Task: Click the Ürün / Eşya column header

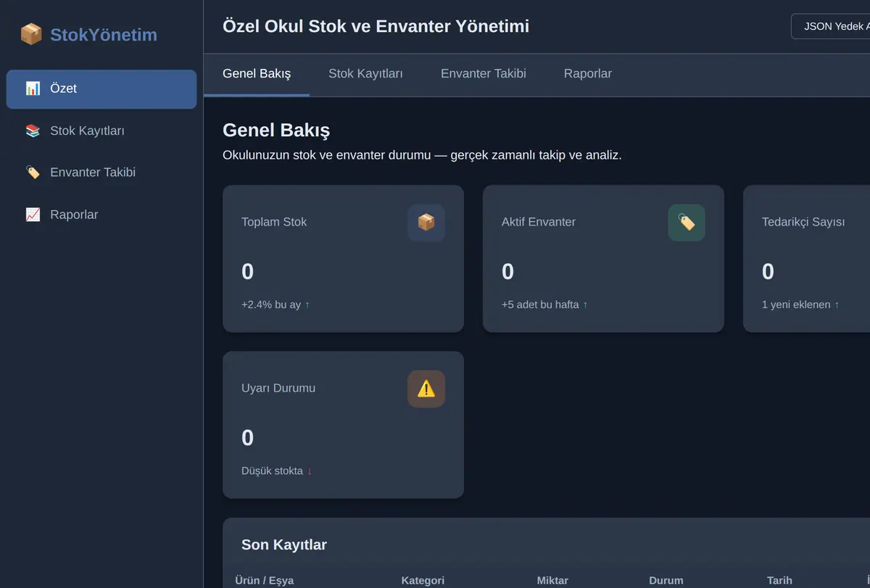Action: (x=265, y=581)
